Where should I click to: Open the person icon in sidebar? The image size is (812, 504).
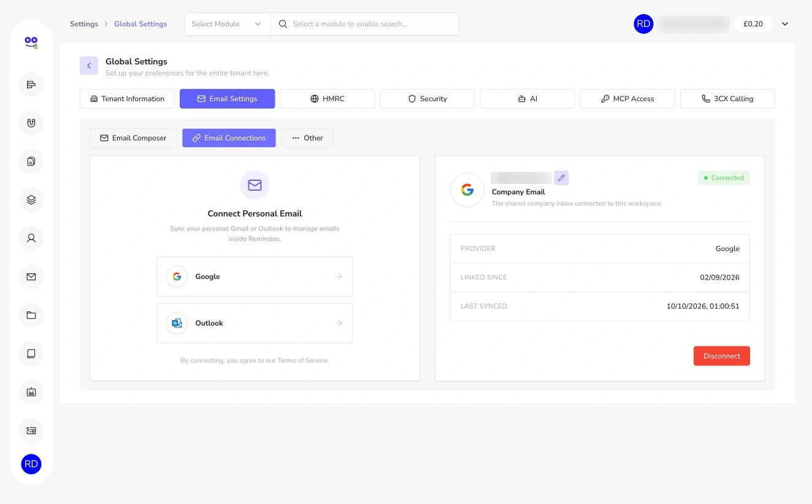tap(31, 238)
